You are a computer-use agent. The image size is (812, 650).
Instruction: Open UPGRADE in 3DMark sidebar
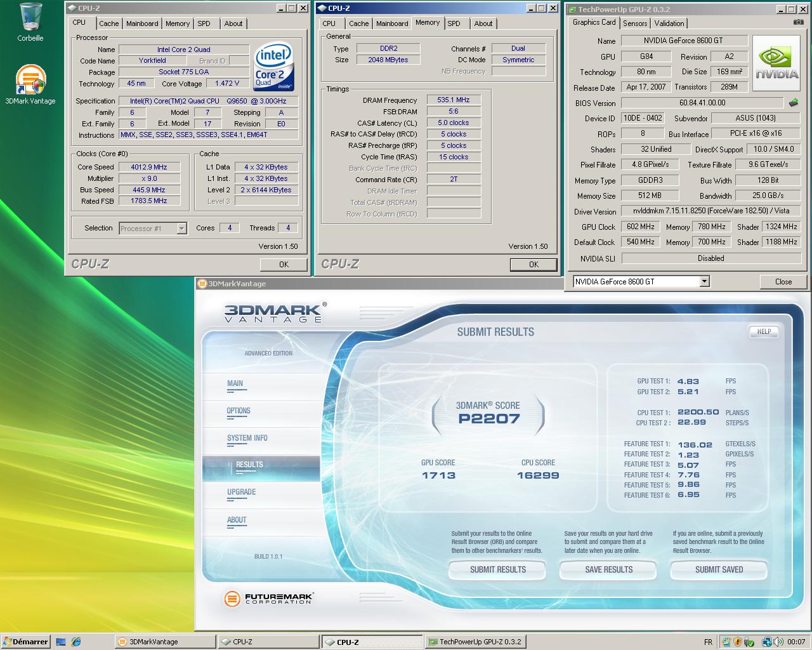pyautogui.click(x=242, y=492)
